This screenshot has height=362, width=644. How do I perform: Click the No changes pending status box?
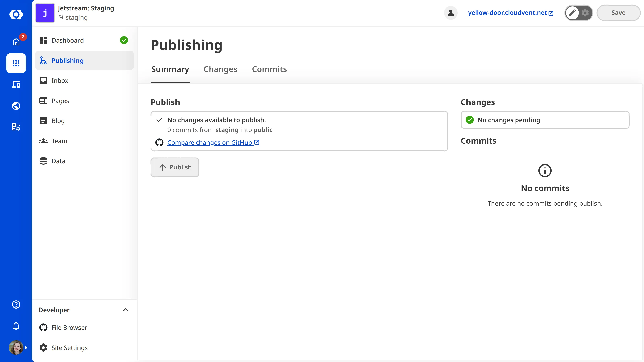[x=545, y=120]
